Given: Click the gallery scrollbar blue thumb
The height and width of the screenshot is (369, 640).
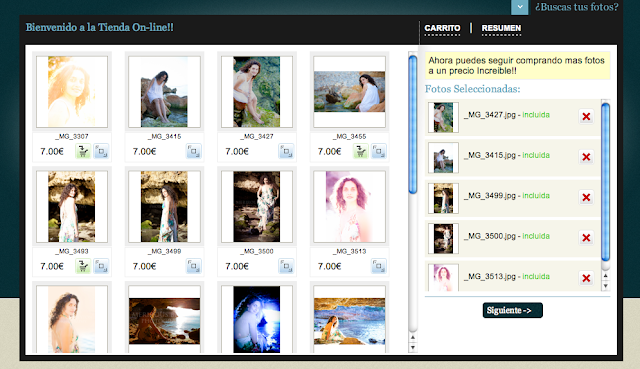Looking at the screenshot, I should click(x=413, y=124).
